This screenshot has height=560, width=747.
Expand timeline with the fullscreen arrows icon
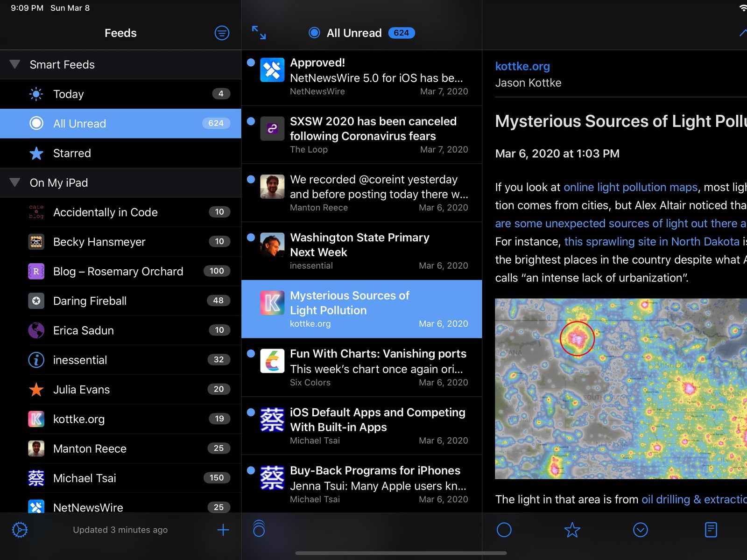259,33
